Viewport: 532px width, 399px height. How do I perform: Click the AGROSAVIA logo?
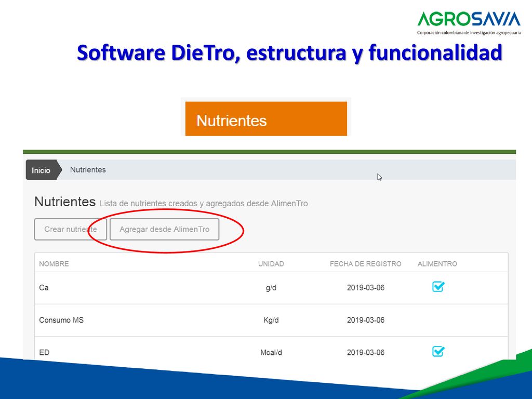point(469,23)
